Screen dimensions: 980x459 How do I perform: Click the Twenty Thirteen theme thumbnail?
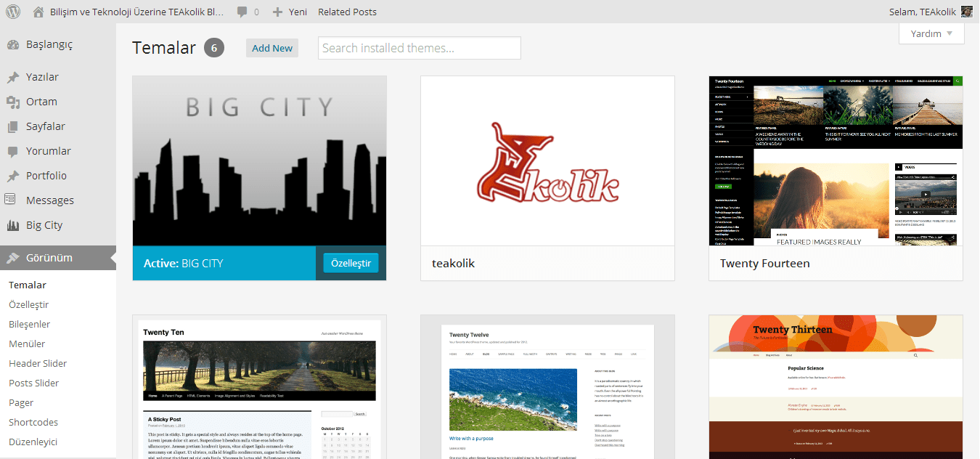pos(836,387)
